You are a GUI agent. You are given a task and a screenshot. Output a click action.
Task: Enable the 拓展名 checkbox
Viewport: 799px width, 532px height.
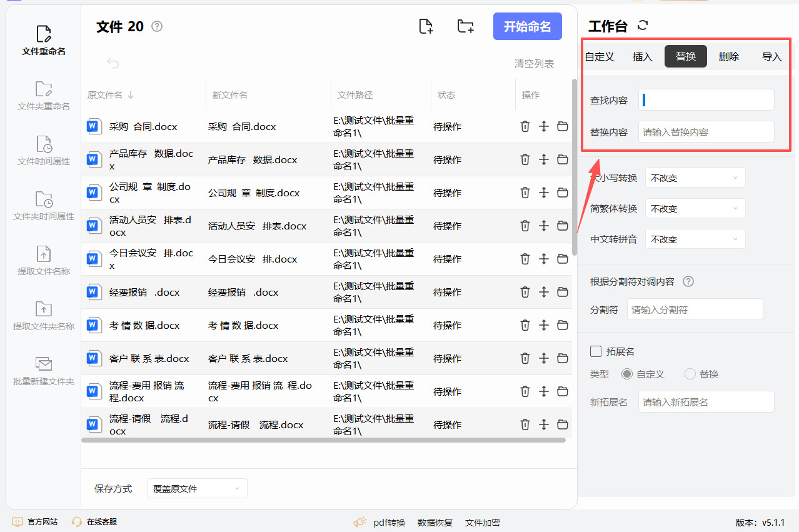(596, 351)
